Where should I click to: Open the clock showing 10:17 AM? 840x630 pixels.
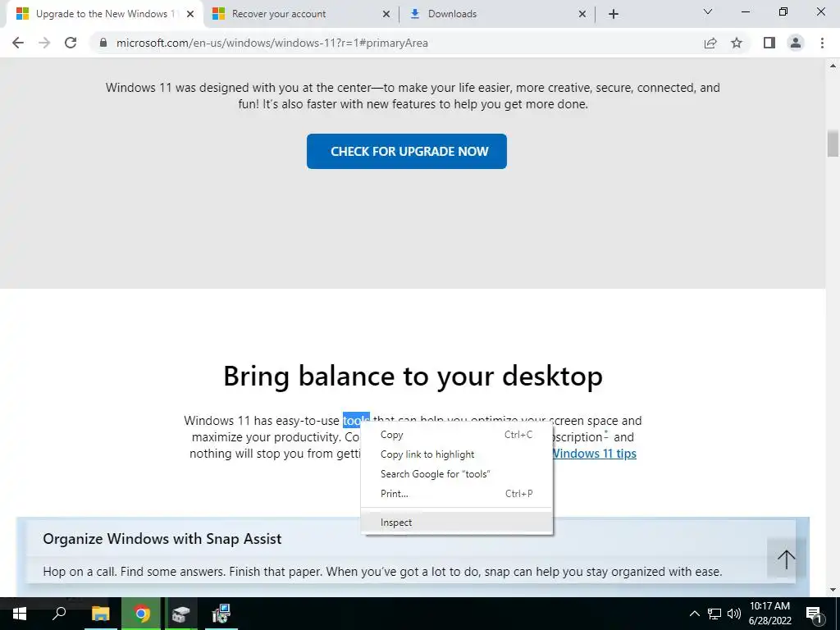point(769,614)
